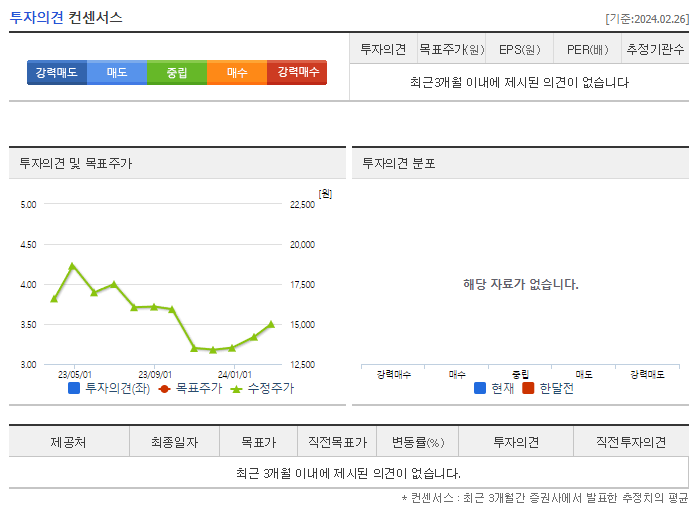Viewport: 698px width, 516px height.
Task: Click the 중립 axis label in distribution chart
Action: click(520, 375)
